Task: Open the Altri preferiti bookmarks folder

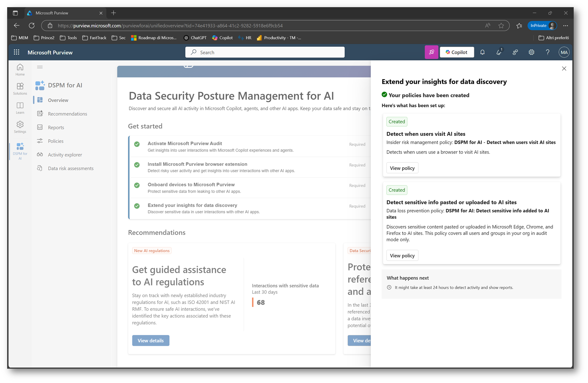Action: point(554,38)
